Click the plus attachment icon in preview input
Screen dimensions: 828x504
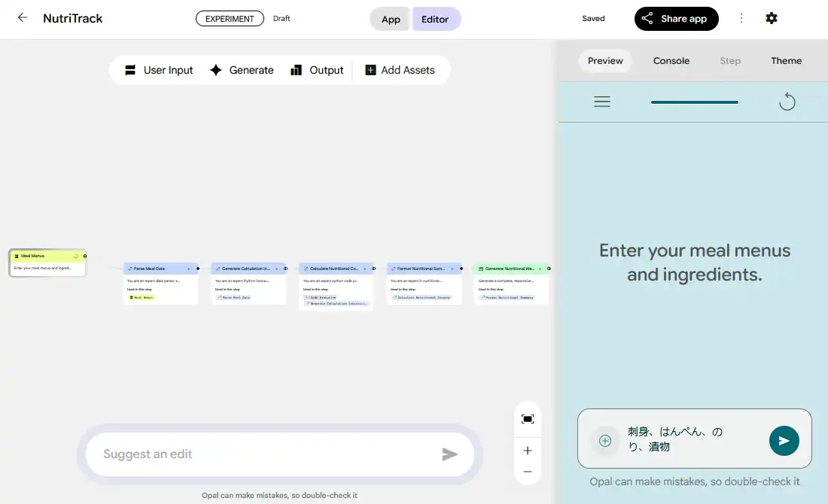pyautogui.click(x=604, y=441)
